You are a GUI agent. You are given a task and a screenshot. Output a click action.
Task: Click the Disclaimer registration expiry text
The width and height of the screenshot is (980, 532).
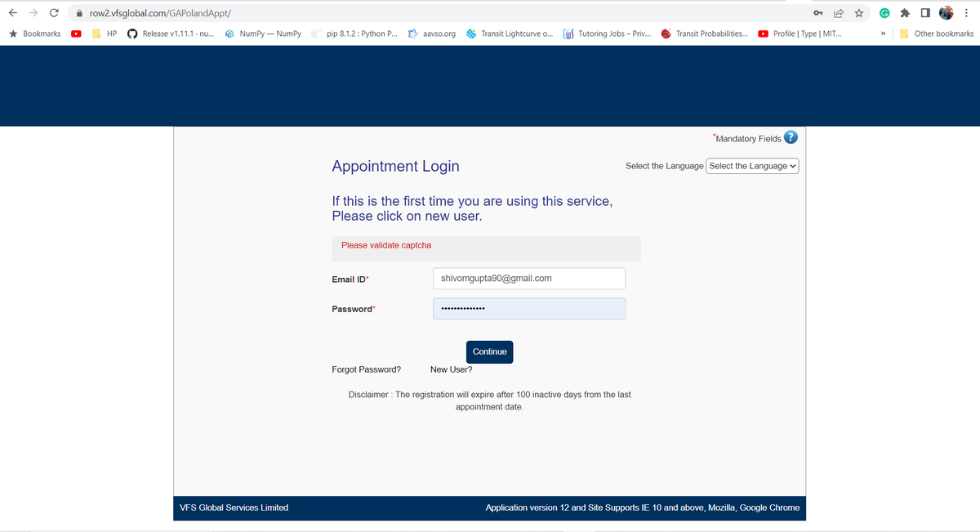click(x=490, y=400)
